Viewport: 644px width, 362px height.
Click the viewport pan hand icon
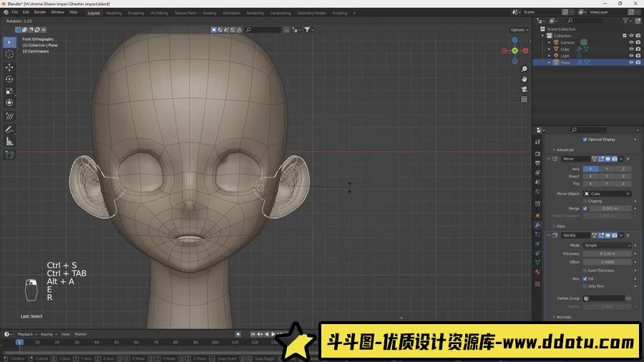point(524,79)
